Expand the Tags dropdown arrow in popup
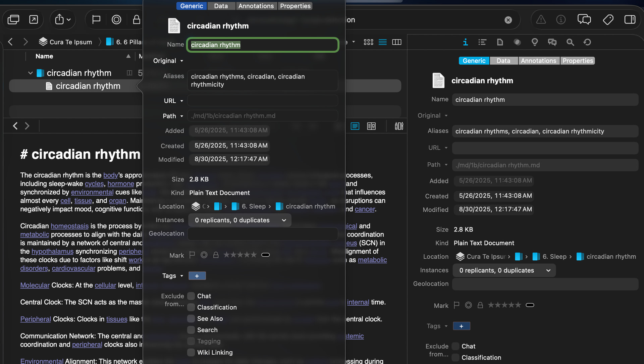 tap(182, 276)
